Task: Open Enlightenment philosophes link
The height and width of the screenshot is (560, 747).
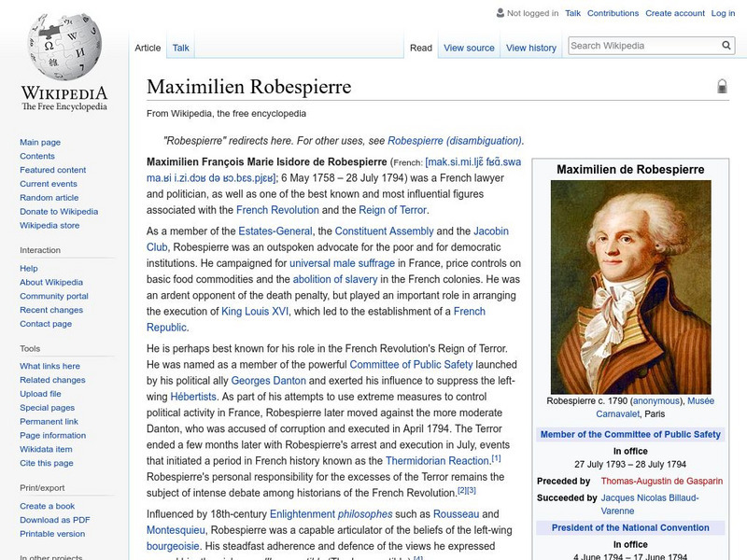Action: click(331, 514)
